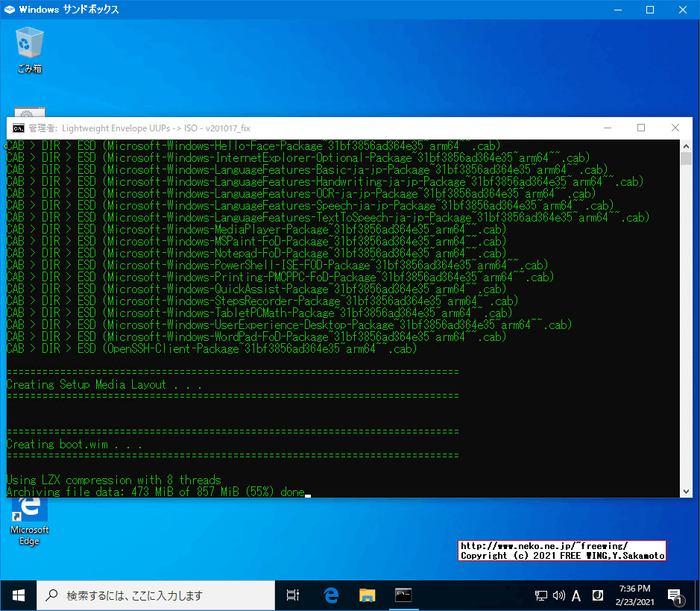Viewport: 700px width, 611px height.
Task: Click the console icon in the window title bar
Action: pos(17,128)
